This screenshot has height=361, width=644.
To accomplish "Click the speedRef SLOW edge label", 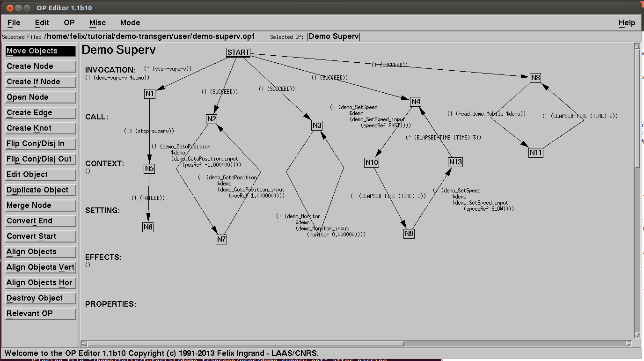I will [x=473, y=199].
